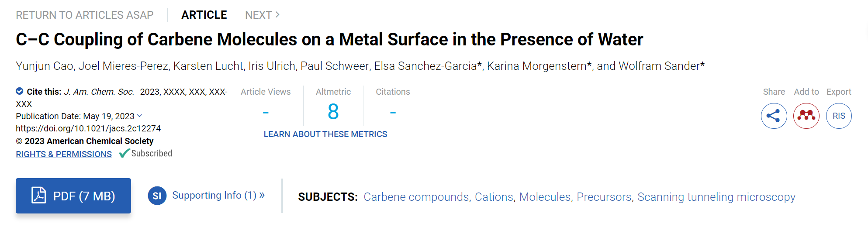
Task: Open RIGHTS & PERMISSIONS link
Action: [64, 154]
